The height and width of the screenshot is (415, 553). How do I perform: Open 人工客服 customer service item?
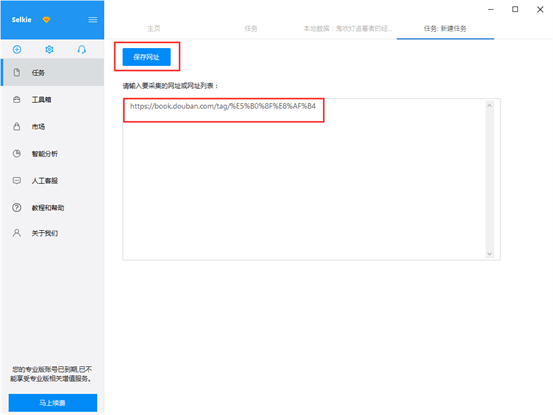pyautogui.click(x=52, y=181)
